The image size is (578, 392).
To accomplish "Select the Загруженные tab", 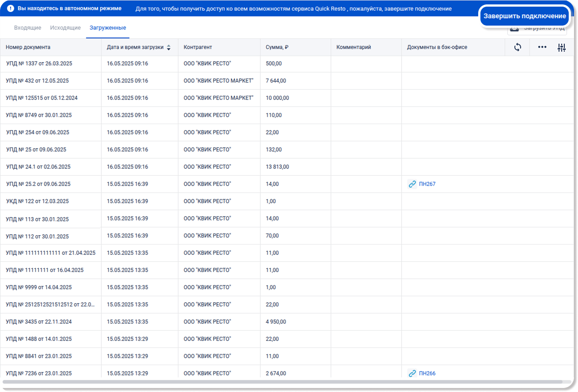I will pyautogui.click(x=108, y=28).
